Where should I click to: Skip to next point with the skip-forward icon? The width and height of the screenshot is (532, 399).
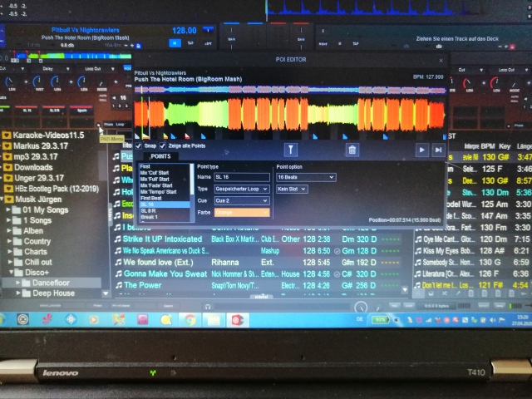pyautogui.click(x=438, y=150)
